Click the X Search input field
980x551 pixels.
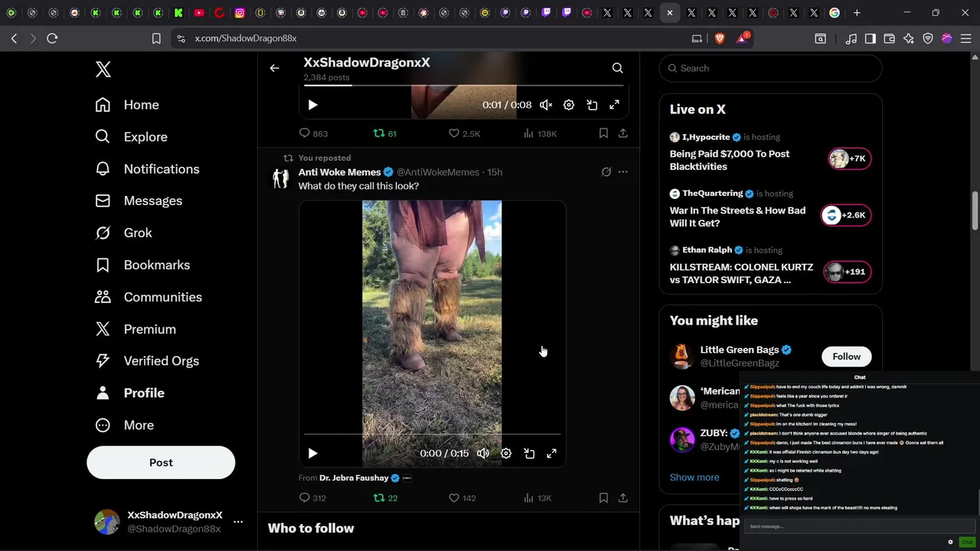point(770,68)
